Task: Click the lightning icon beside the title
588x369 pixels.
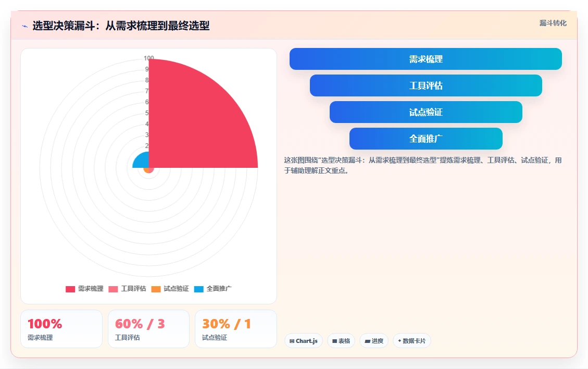Action: 25,26
